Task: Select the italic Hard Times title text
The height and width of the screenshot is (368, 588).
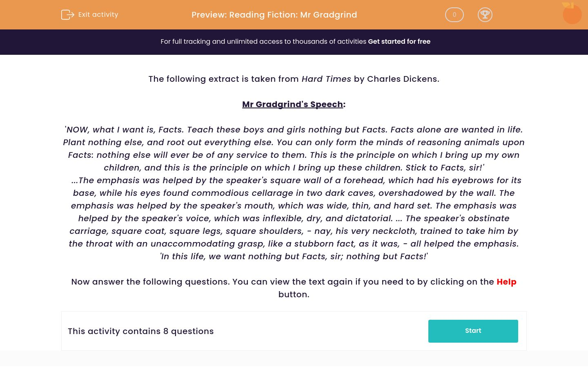Action: click(326, 79)
